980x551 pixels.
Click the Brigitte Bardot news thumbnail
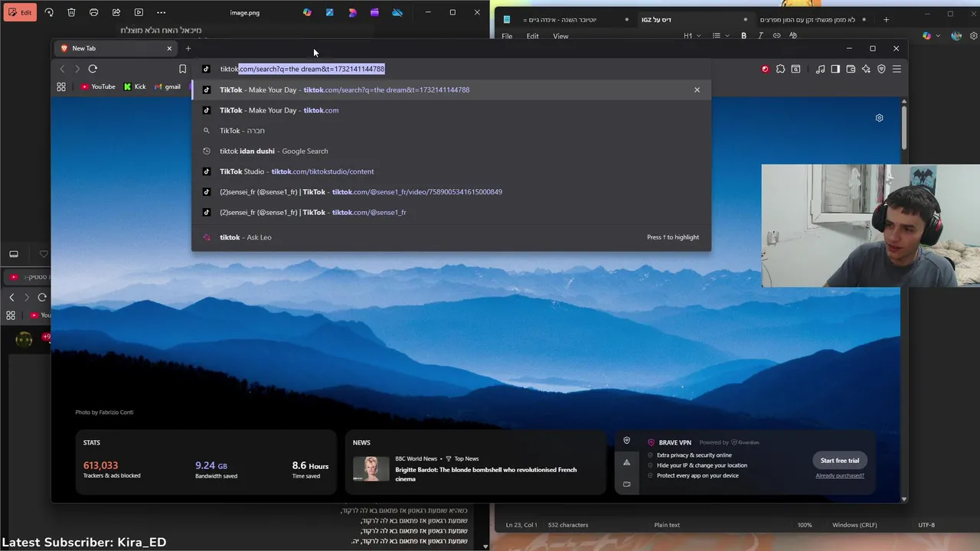coord(371,468)
